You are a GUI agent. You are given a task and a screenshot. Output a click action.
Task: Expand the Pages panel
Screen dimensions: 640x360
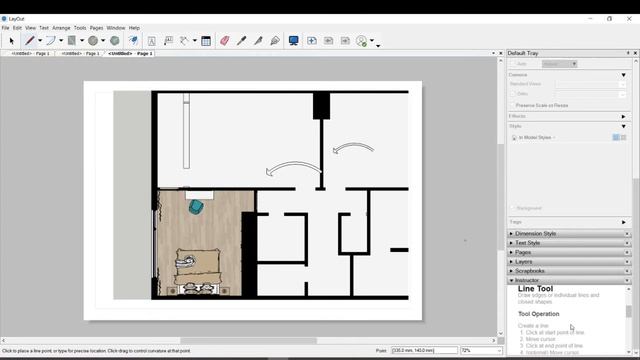(511, 252)
